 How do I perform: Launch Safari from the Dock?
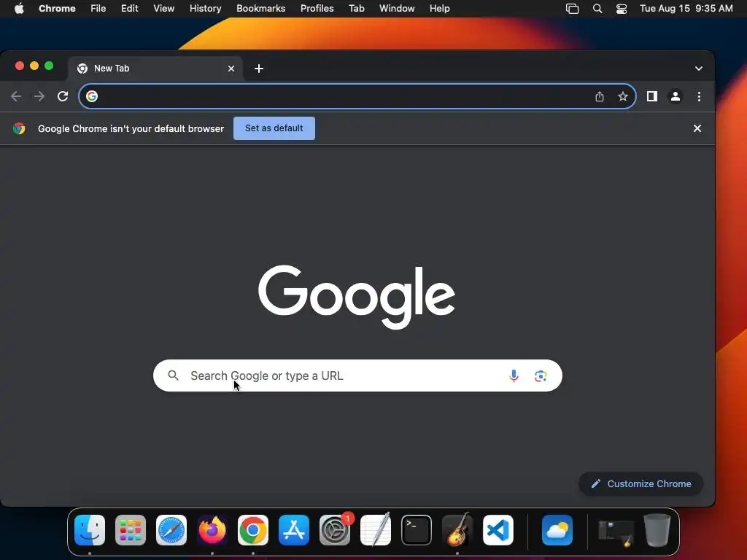coord(171,530)
